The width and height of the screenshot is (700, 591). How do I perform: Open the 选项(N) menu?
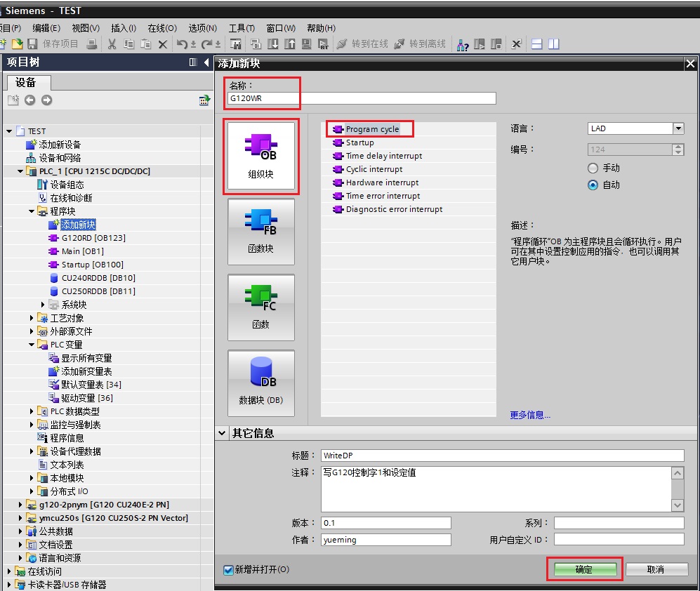[x=202, y=28]
